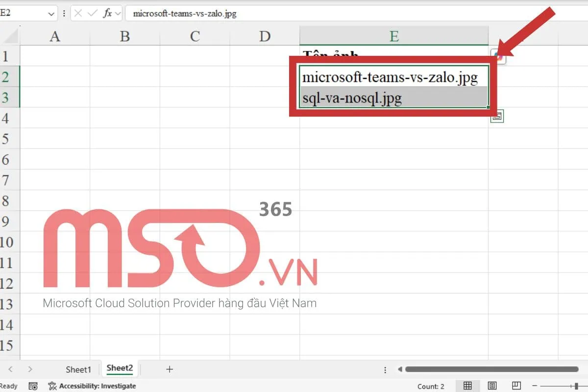Click the New Sheet plus button

pyautogui.click(x=169, y=369)
